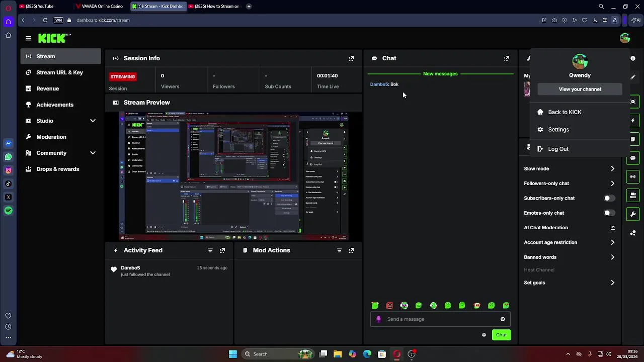Open AI Chat Moderation external link
The width and height of the screenshot is (644, 362).
pos(612,228)
